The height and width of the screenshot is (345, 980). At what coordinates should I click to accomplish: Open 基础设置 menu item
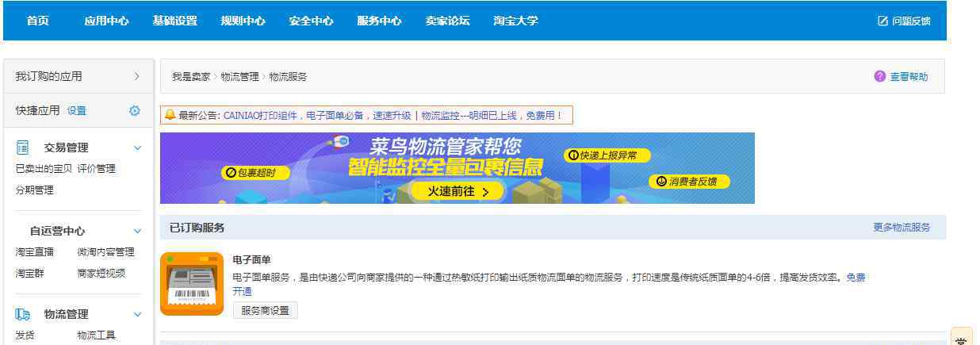pos(174,21)
